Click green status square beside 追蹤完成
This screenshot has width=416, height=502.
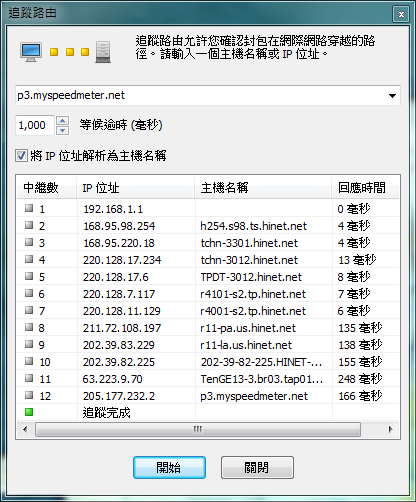(29, 412)
